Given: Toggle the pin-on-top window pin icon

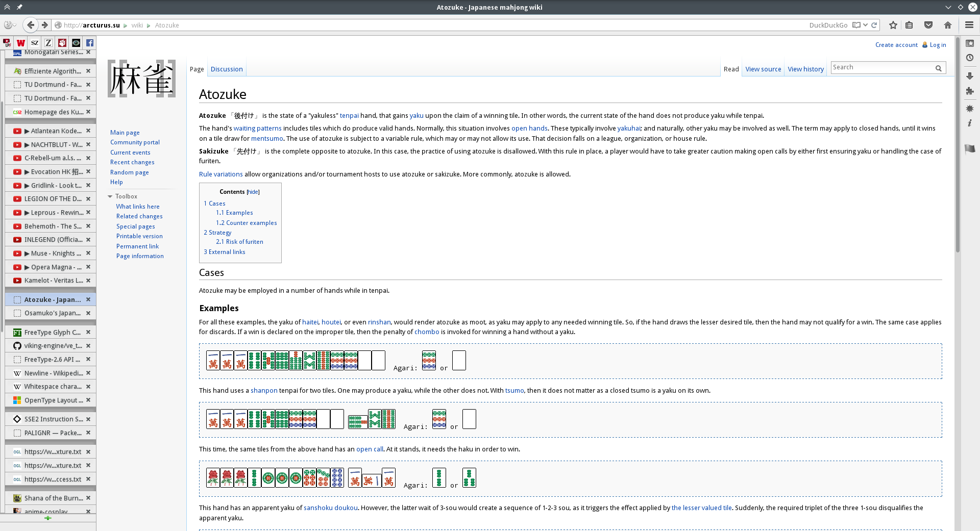Looking at the screenshot, I should tap(19, 7).
